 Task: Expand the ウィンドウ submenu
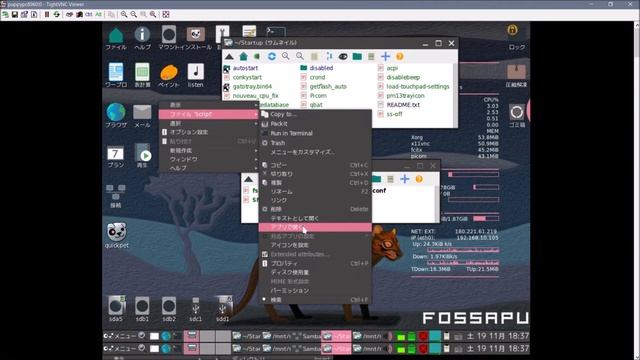pyautogui.click(x=209, y=159)
